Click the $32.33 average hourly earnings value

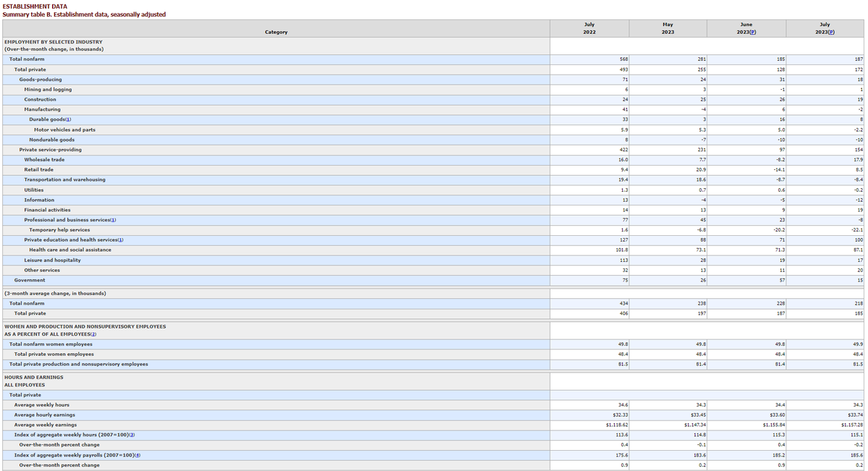coord(621,415)
